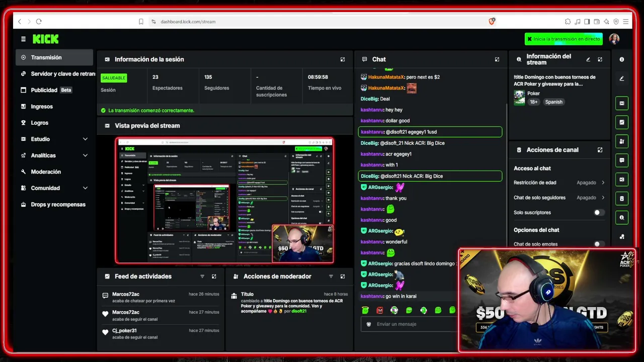Expand the Información del stream panel
This screenshot has height=362, width=644.
pyautogui.click(x=600, y=59)
